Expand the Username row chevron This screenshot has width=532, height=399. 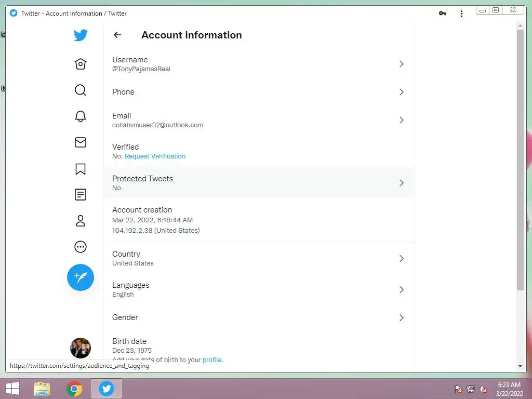coord(402,64)
